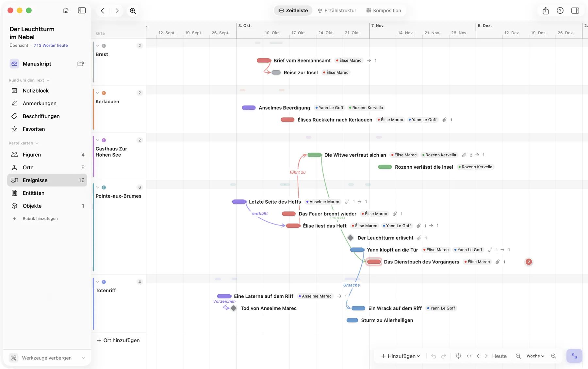588x369 pixels.
Task: Fit timeline to width arrows icon
Action: click(x=469, y=356)
